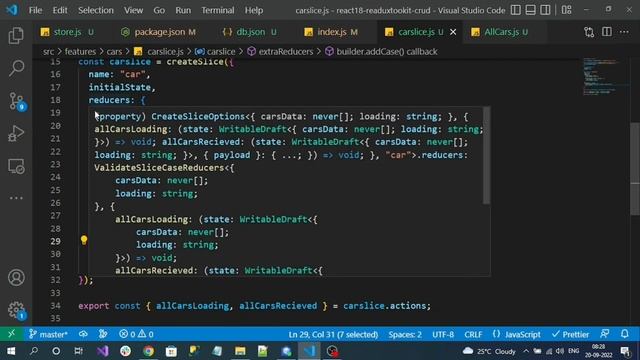Click the feedback icon in status bar
Screen dimensions: 640x360
click(x=604, y=334)
